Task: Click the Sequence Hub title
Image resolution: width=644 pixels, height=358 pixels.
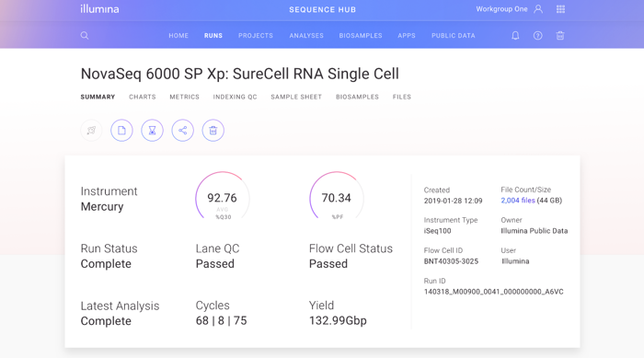Action: tap(322, 9)
